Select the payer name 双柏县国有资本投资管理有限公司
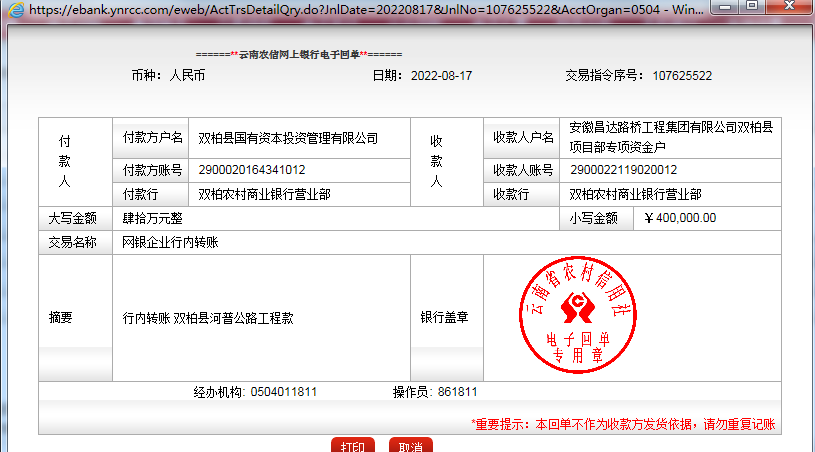 288,138
